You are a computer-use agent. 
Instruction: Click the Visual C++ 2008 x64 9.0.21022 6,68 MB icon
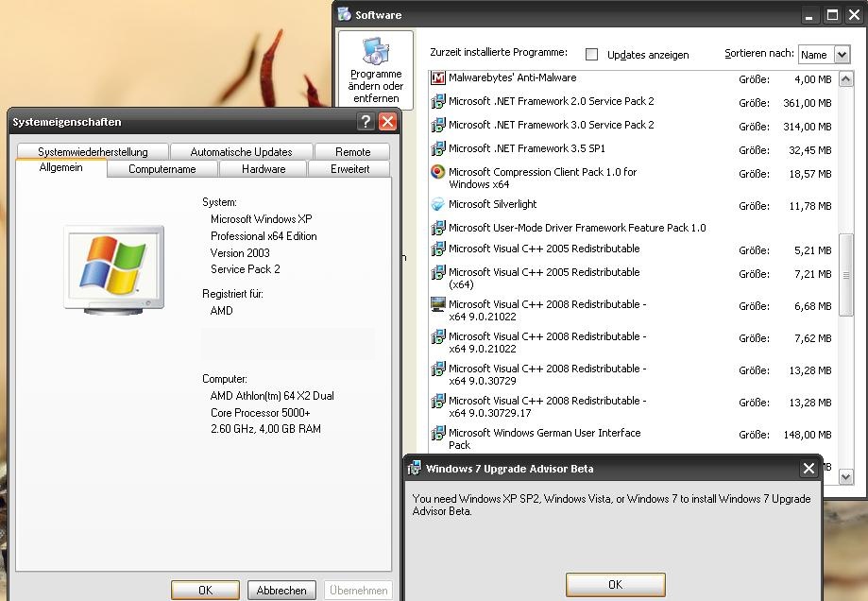pos(438,304)
